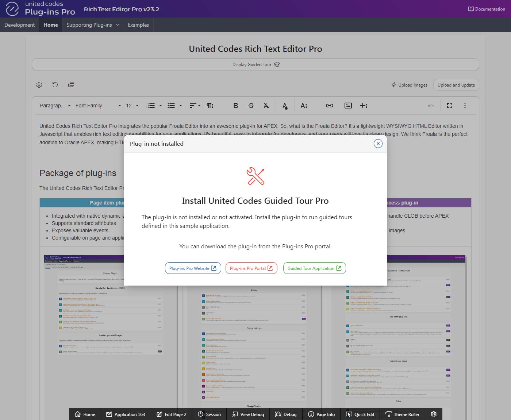The height and width of the screenshot is (420, 511).
Task: Click the Display Guided Tour button
Action: point(255,64)
